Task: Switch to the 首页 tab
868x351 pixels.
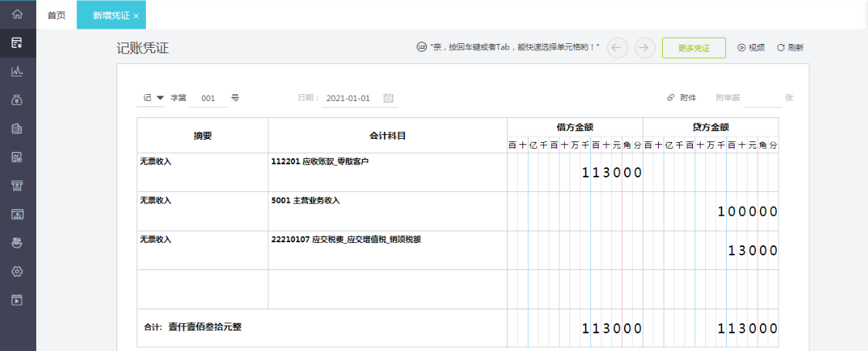Action: click(x=56, y=15)
